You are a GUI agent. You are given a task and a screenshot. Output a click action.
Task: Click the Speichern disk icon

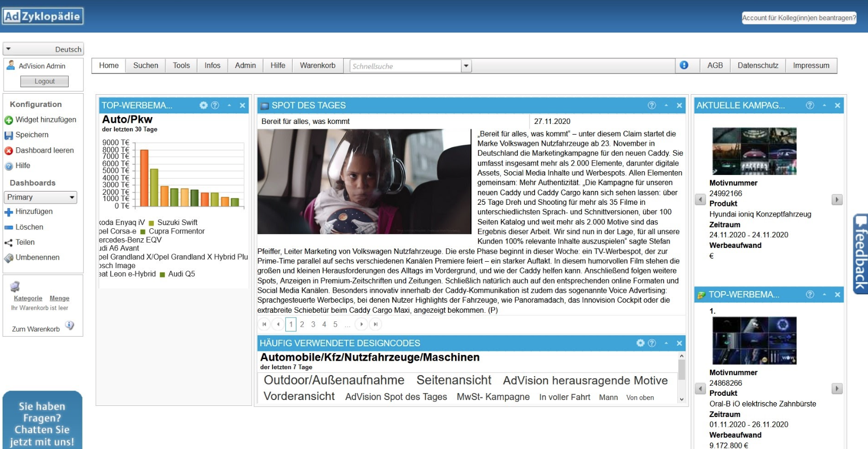9,136
